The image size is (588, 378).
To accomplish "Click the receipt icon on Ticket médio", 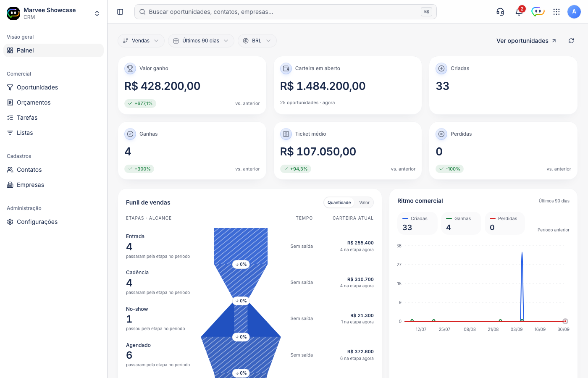I will 286,134.
